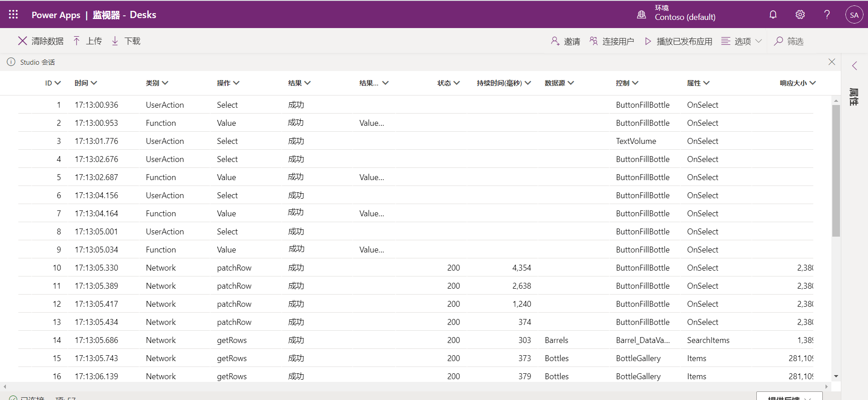Click TextVolume control in row 3

pos(636,141)
